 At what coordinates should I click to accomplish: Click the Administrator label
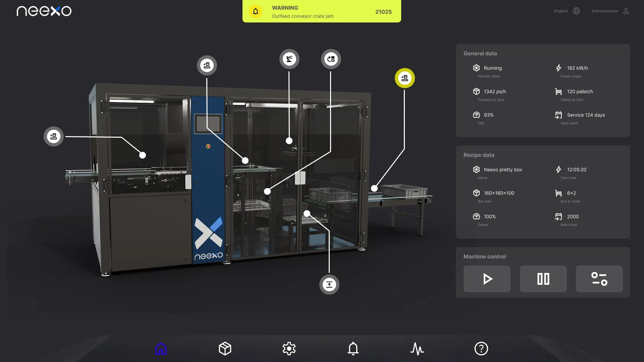tap(604, 11)
